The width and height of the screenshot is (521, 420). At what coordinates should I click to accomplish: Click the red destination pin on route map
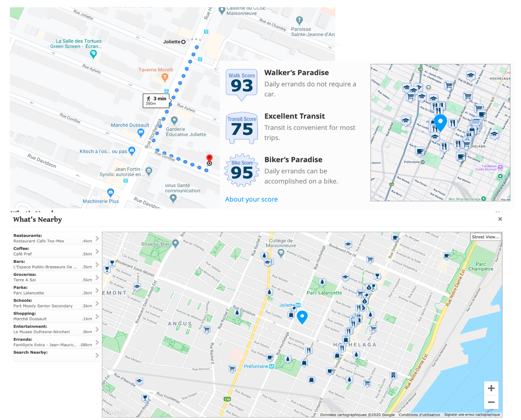pyautogui.click(x=209, y=159)
